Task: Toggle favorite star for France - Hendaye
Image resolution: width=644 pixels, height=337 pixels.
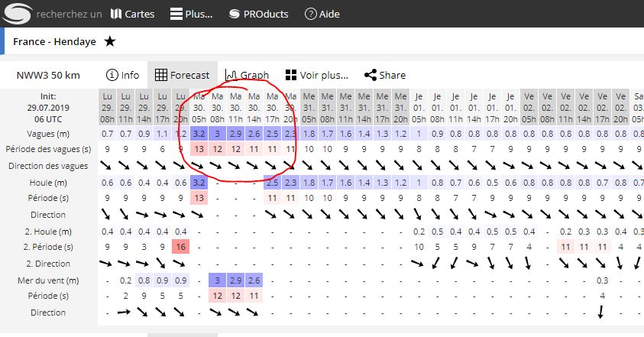Action: [x=110, y=41]
